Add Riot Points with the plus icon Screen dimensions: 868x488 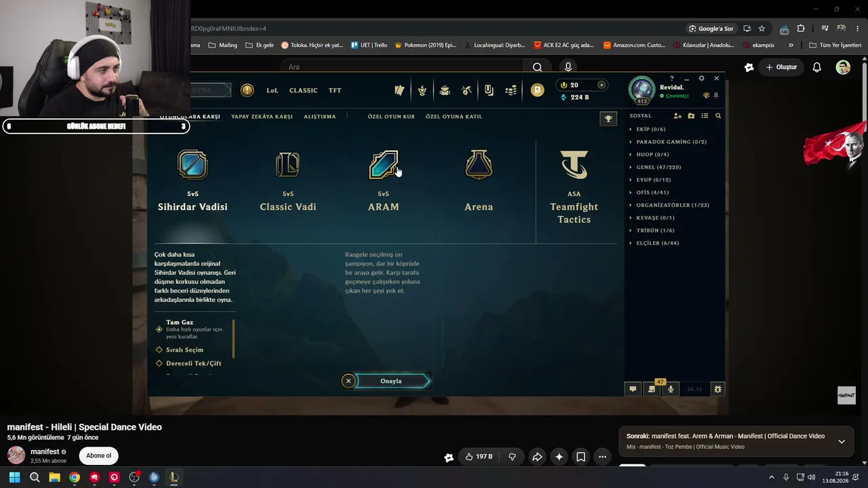click(x=601, y=85)
